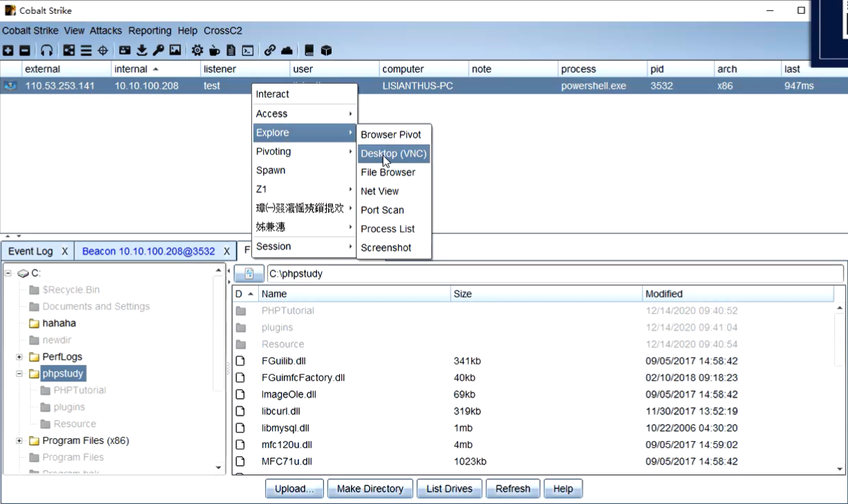Click the coffee cup Java applet icon

pos(215,51)
